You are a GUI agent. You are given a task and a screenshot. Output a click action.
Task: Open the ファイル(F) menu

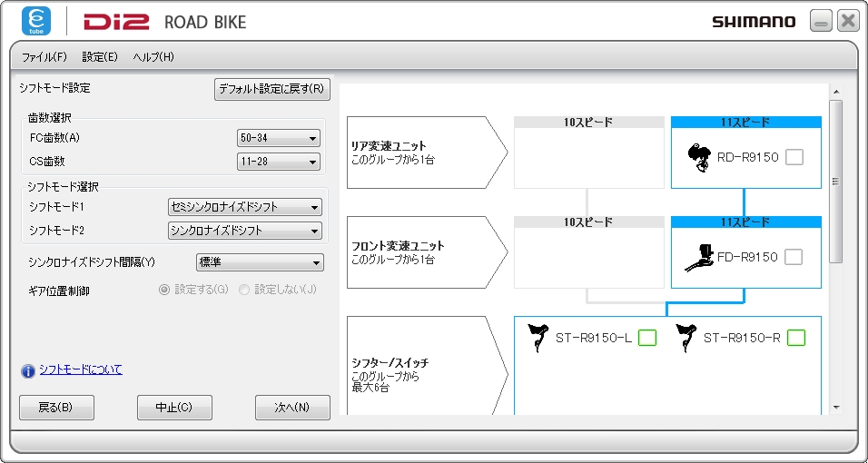[x=44, y=56]
